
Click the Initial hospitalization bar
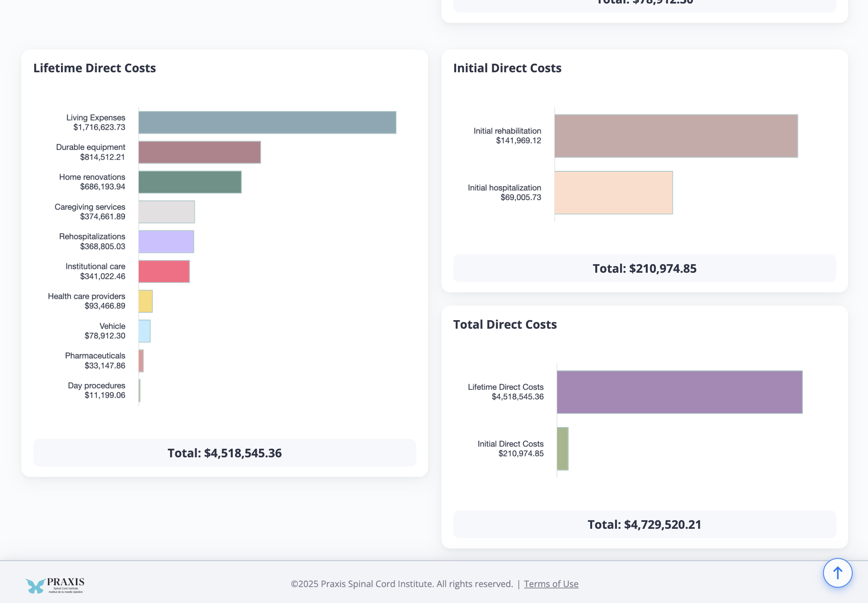(614, 193)
